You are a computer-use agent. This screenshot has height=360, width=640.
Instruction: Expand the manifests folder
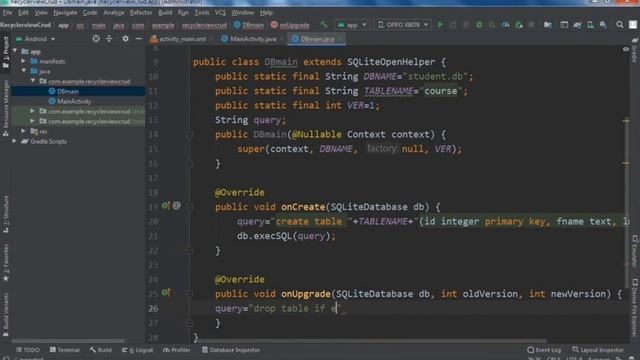click(x=24, y=61)
